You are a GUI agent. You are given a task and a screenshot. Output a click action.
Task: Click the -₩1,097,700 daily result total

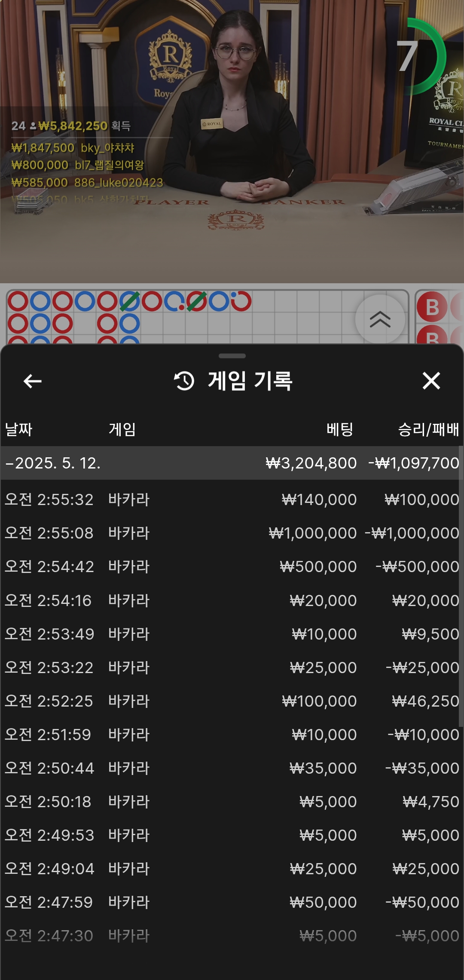[x=414, y=463]
